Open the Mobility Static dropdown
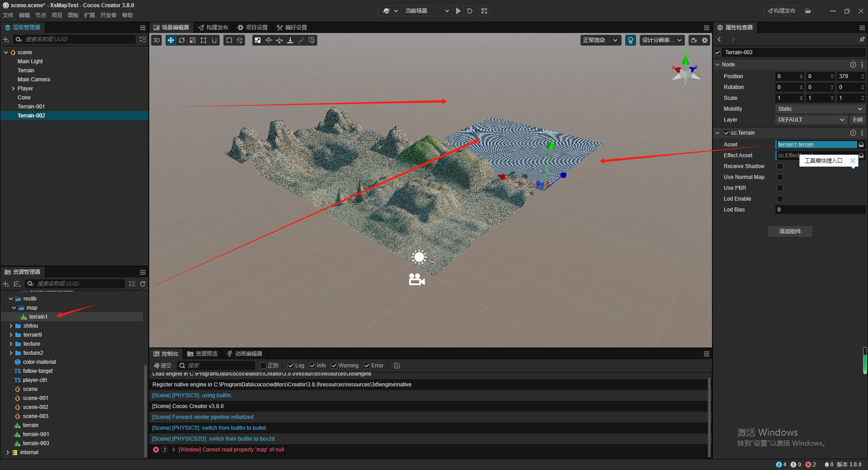The width and height of the screenshot is (868, 470). click(x=820, y=109)
